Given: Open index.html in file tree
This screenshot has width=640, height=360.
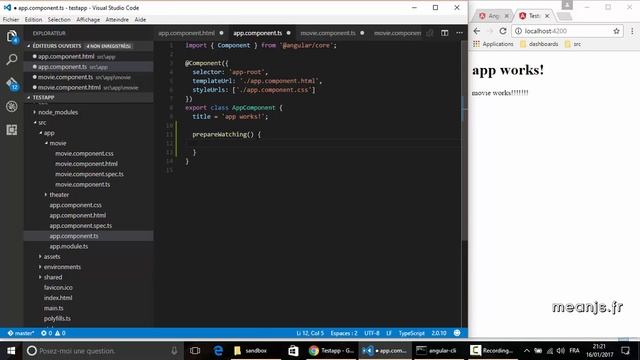Looking at the screenshot, I should click(58, 298).
